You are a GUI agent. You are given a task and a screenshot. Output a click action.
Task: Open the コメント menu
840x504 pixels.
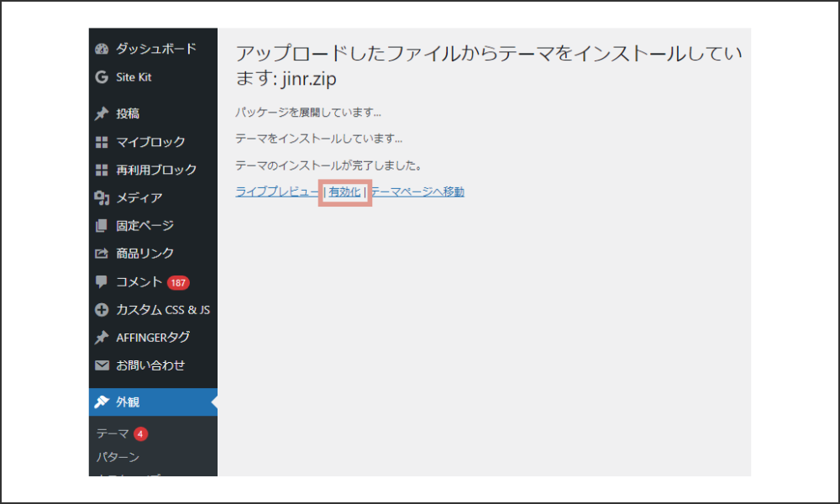[x=139, y=281]
